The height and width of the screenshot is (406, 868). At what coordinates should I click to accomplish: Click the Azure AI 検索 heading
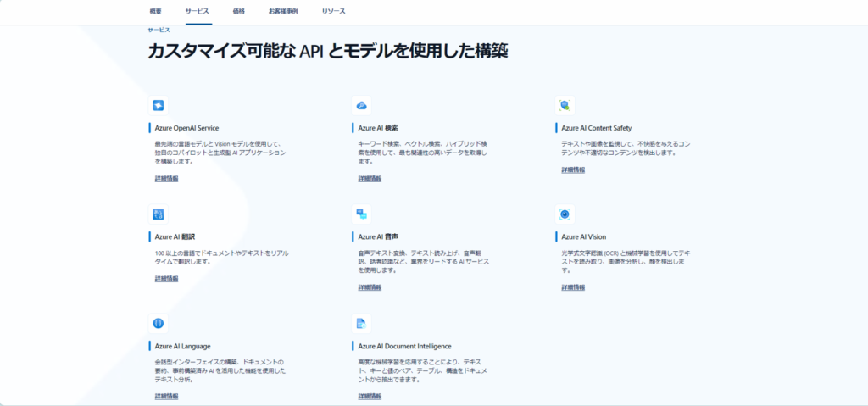378,128
